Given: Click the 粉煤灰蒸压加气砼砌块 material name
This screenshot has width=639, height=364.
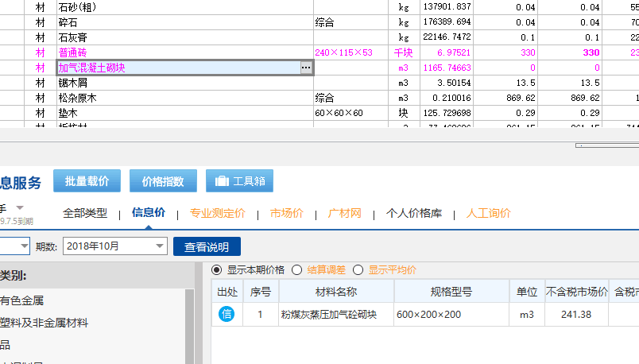Looking at the screenshot, I should tap(329, 315).
